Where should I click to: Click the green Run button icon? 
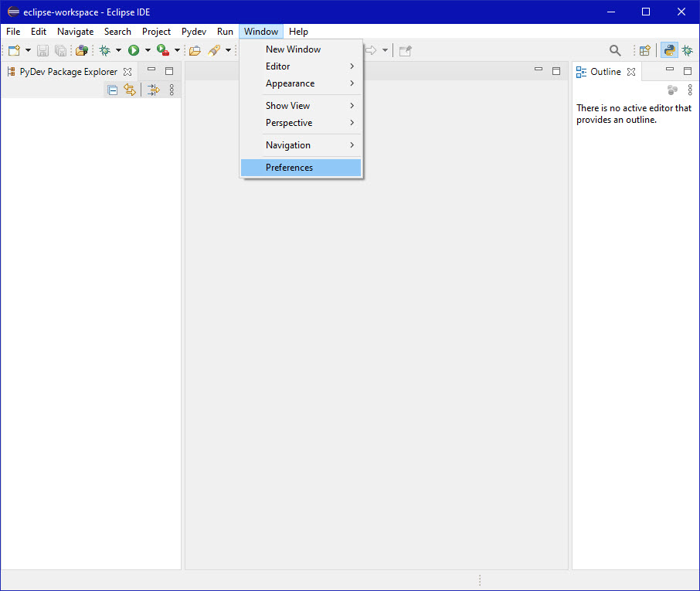point(134,50)
